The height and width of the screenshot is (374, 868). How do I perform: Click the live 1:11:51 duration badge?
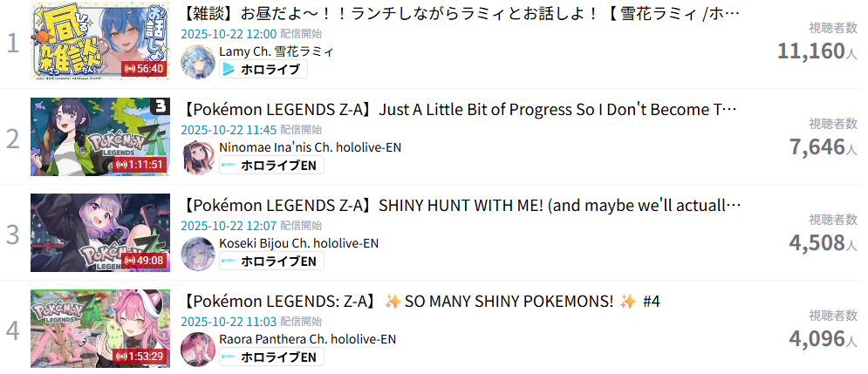coord(140,164)
